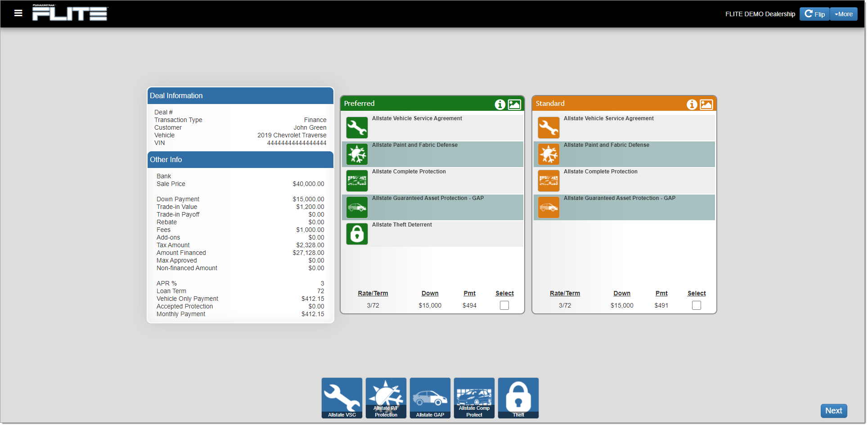Click the Next button
The width and height of the screenshot is (868, 426).
coord(834,411)
